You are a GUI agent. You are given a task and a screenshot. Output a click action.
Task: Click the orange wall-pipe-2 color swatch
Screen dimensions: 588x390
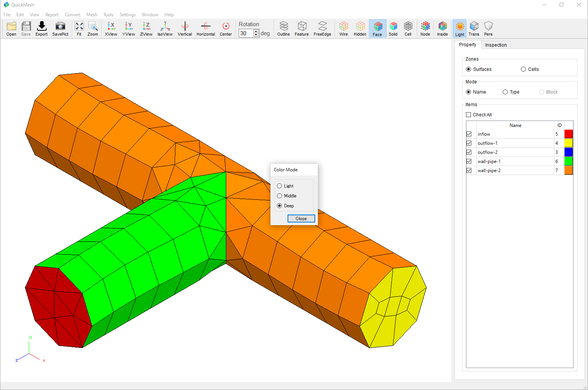point(568,170)
